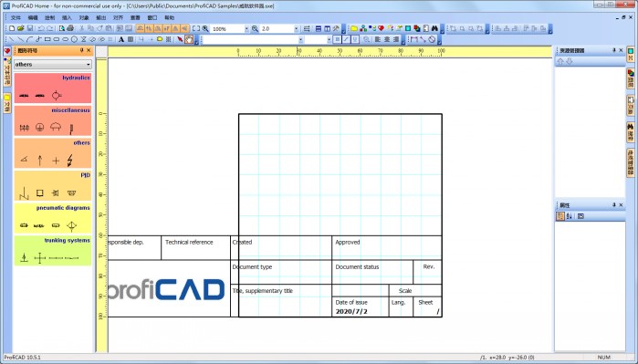
Task: Click the Date of issue field in title block
Action: [361, 307]
